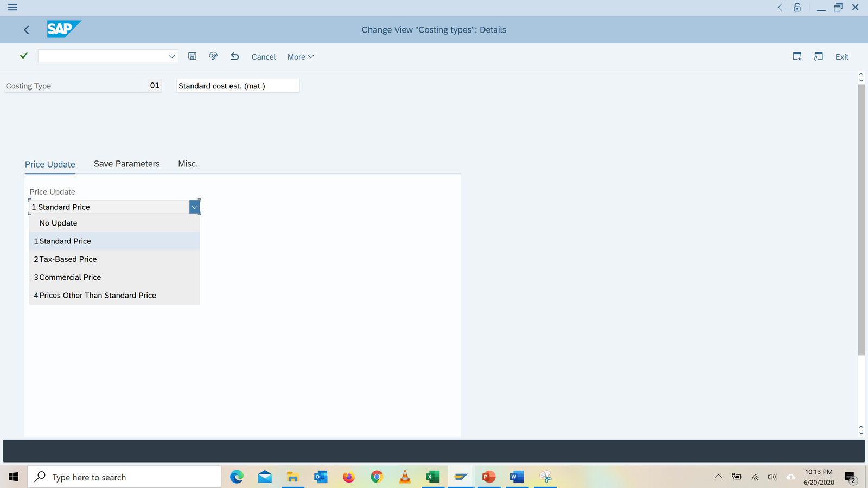Click the padlock icon in title bar
This screenshot has width=868, height=488.
point(797,7)
